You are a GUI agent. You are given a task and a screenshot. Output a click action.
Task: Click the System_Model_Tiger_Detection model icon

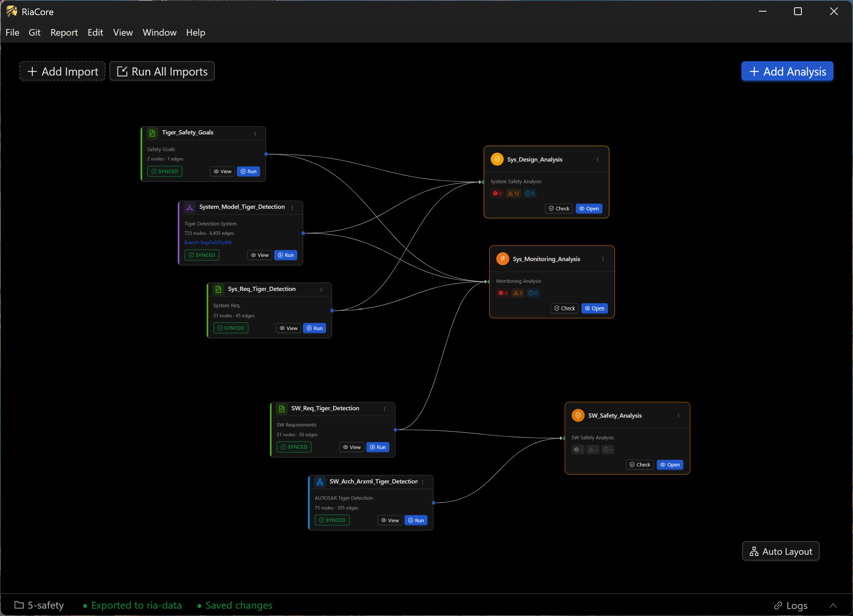[x=190, y=208]
